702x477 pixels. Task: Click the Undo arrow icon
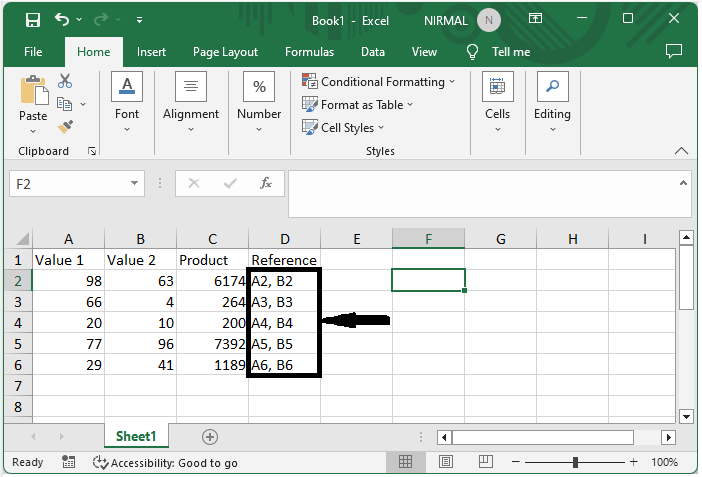point(63,19)
